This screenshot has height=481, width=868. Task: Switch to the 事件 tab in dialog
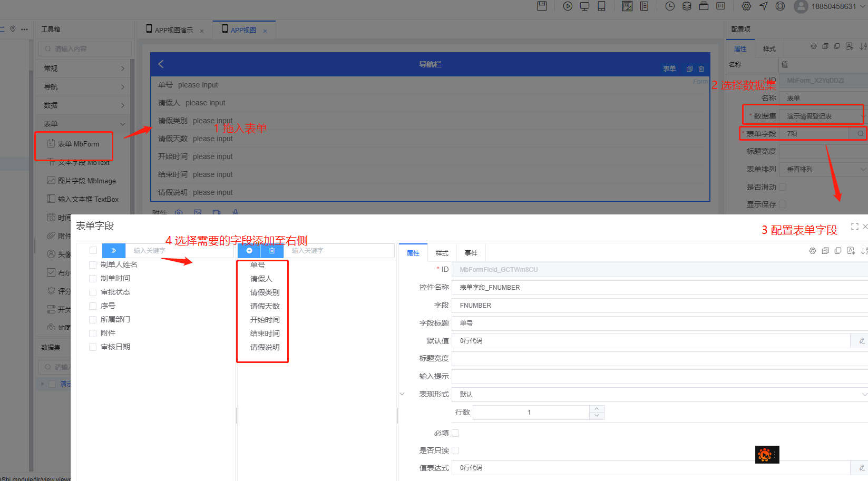[x=471, y=253]
